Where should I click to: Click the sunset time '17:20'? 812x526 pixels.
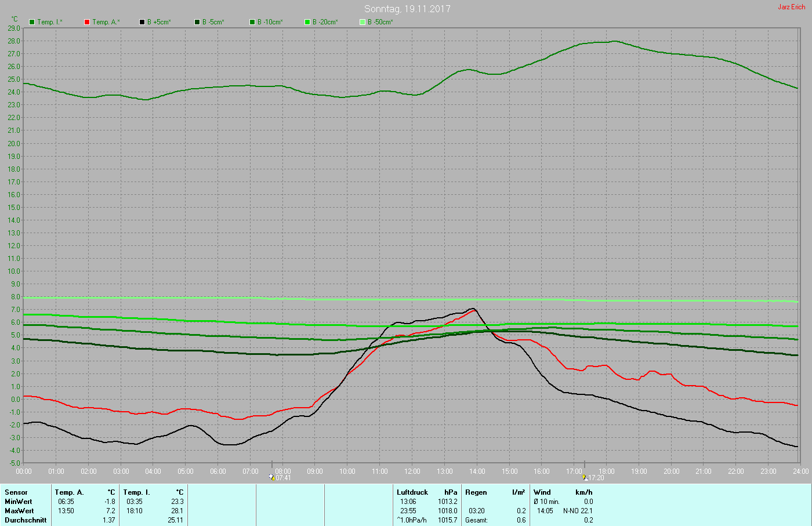coord(596,478)
